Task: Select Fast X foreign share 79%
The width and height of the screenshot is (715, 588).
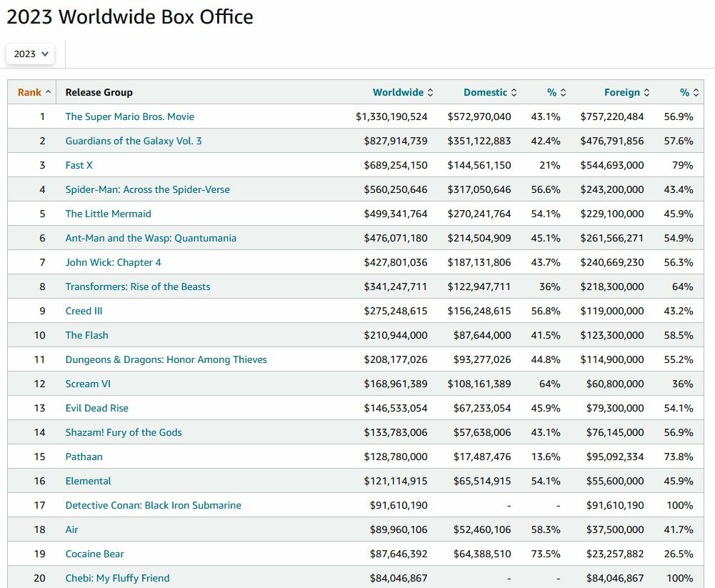Action: coord(683,165)
